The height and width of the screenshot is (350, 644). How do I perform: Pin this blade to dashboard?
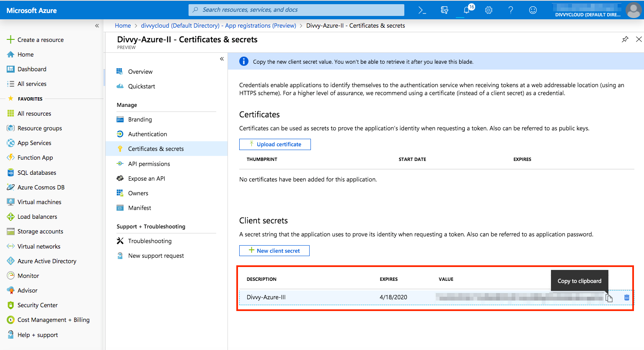[x=625, y=39]
